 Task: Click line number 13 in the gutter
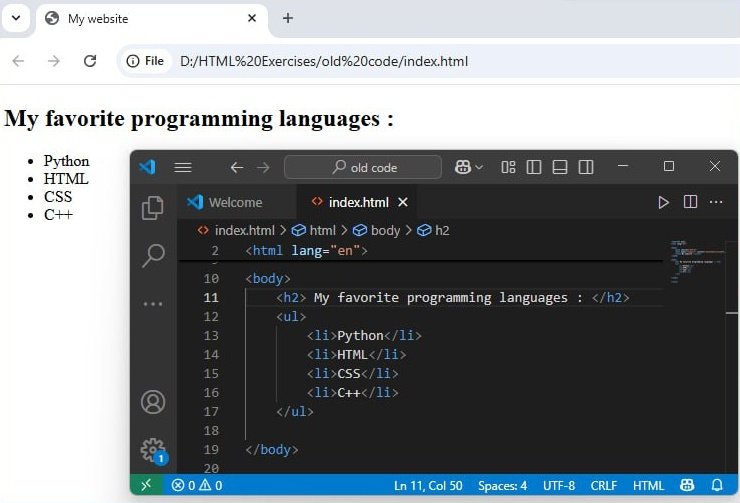pos(211,335)
